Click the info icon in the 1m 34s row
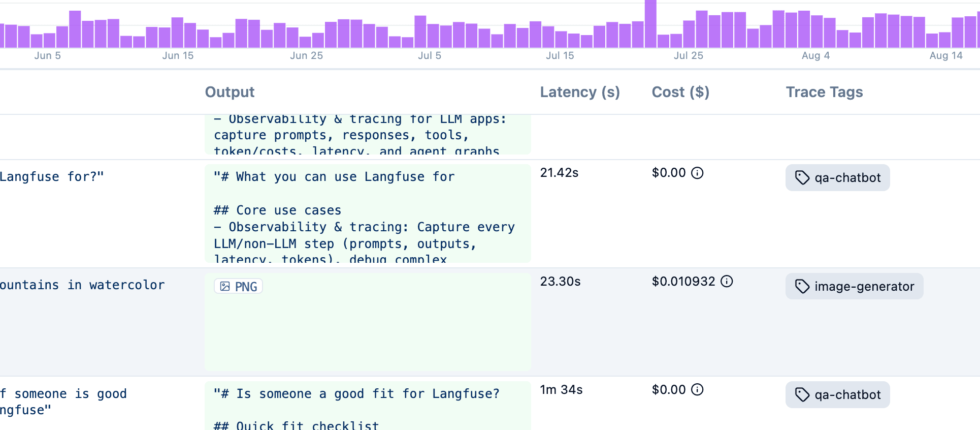The width and height of the screenshot is (980, 430). point(698,389)
